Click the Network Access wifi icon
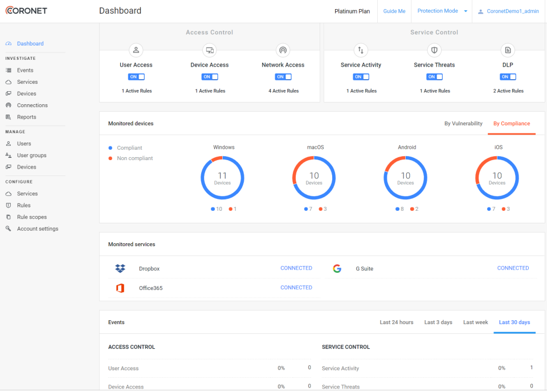 [283, 50]
